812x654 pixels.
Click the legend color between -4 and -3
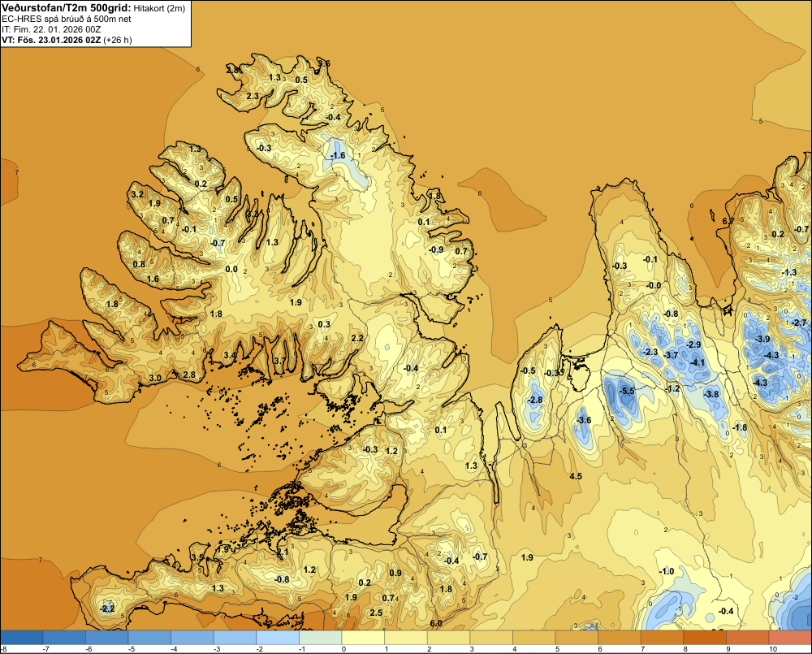[x=192, y=637]
